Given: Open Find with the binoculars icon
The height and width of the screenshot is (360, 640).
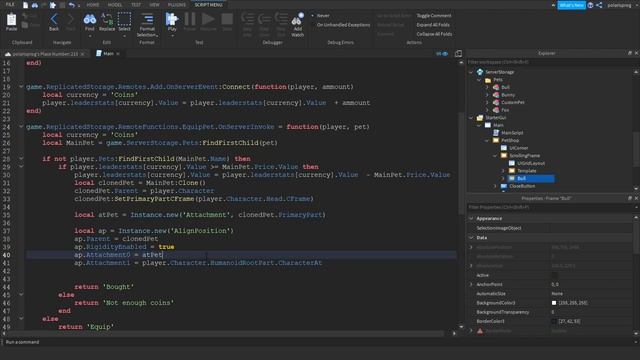Looking at the screenshot, I should 89,19.
